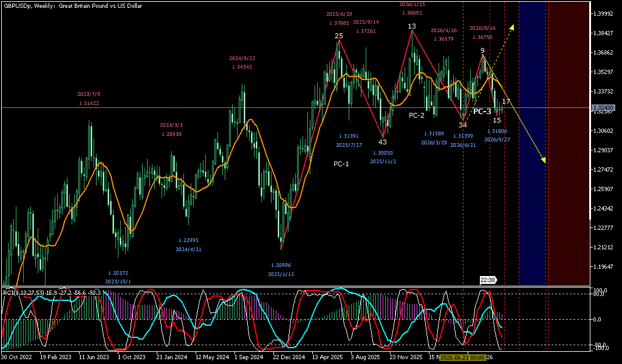Screen dimensions: 622x364
Task: Click the 22:30 candle timer tag
Action: tap(488, 280)
